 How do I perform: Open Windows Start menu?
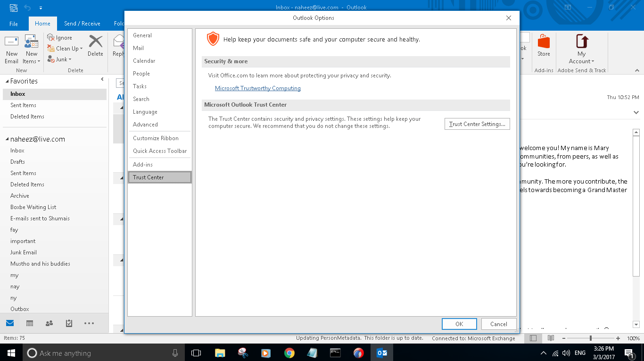pos(11,353)
